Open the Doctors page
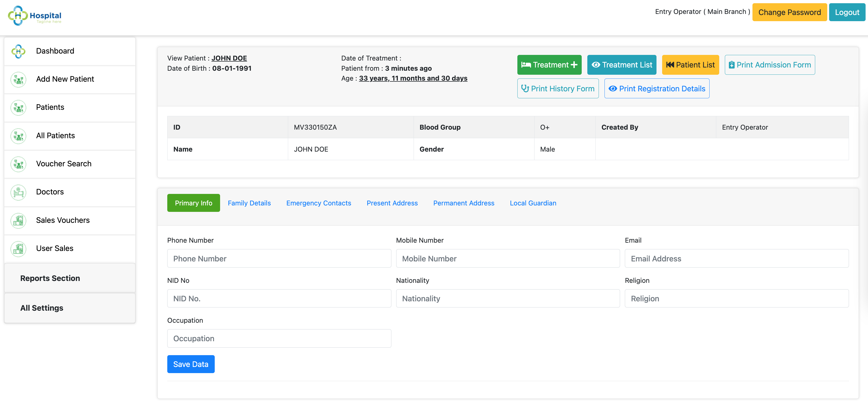Screen dimensions: 868x413 click(70, 192)
